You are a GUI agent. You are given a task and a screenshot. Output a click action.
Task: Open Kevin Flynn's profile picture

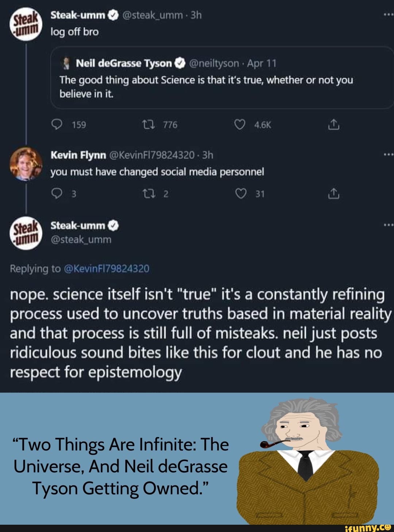26,164
